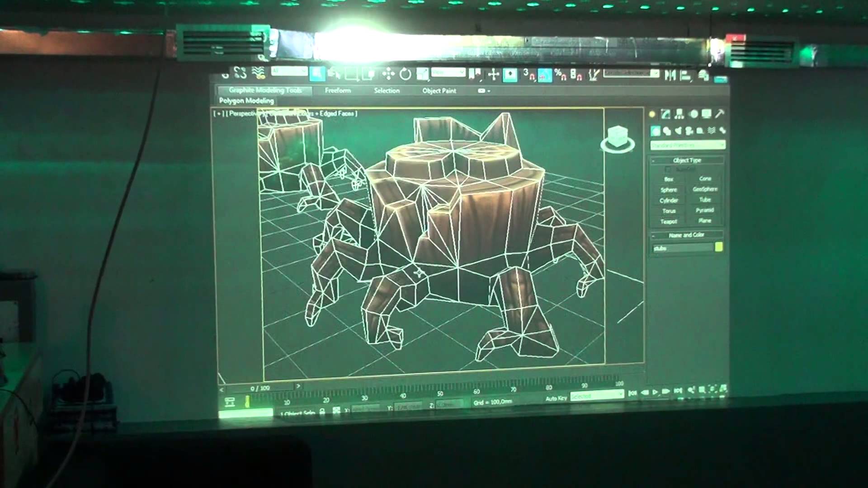
Task: Open selection filter dropdown labeled All
Action: point(289,71)
